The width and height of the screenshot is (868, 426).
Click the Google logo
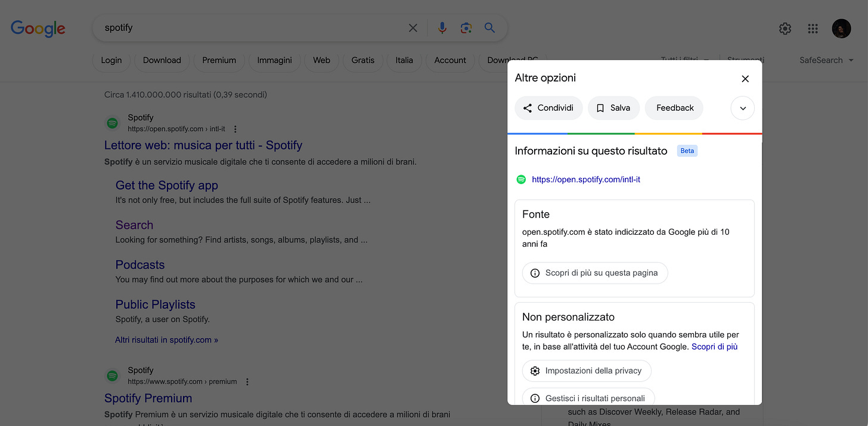tap(38, 28)
